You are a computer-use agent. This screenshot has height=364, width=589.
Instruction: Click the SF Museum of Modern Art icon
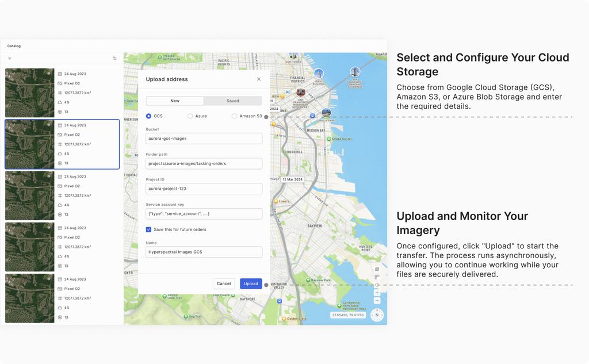[300, 93]
